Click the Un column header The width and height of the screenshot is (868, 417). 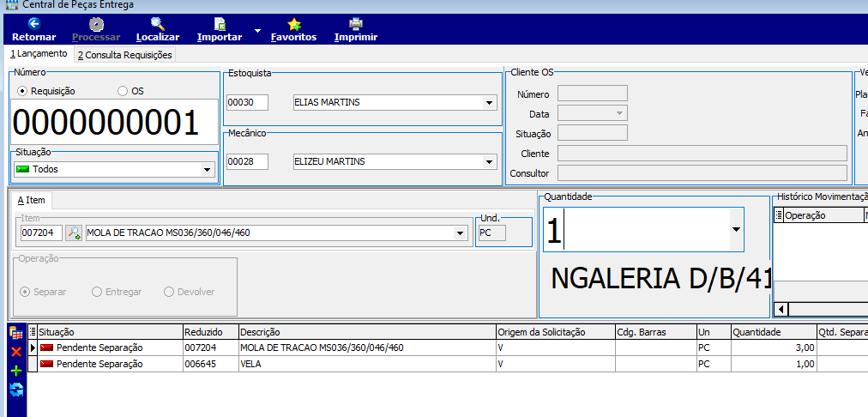[x=714, y=332]
